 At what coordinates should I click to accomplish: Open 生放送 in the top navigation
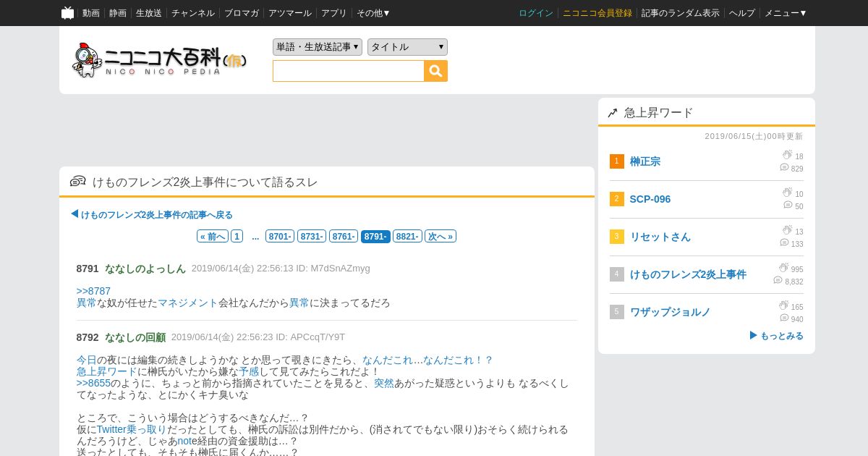[x=149, y=13]
